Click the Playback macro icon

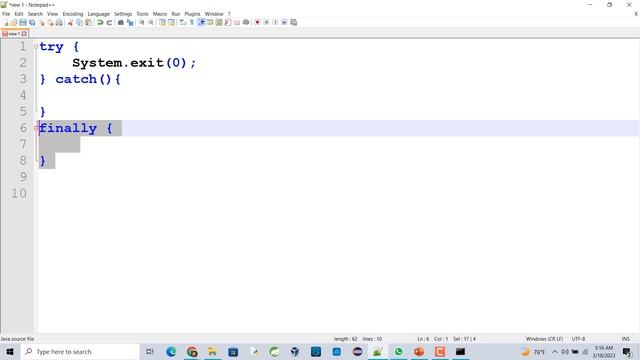pyautogui.click(x=275, y=22)
